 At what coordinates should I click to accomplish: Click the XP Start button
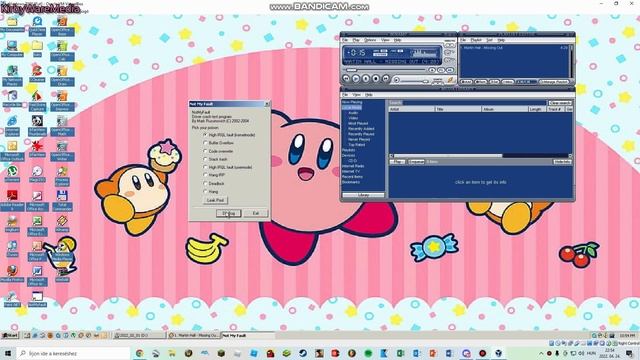[x=11, y=336]
